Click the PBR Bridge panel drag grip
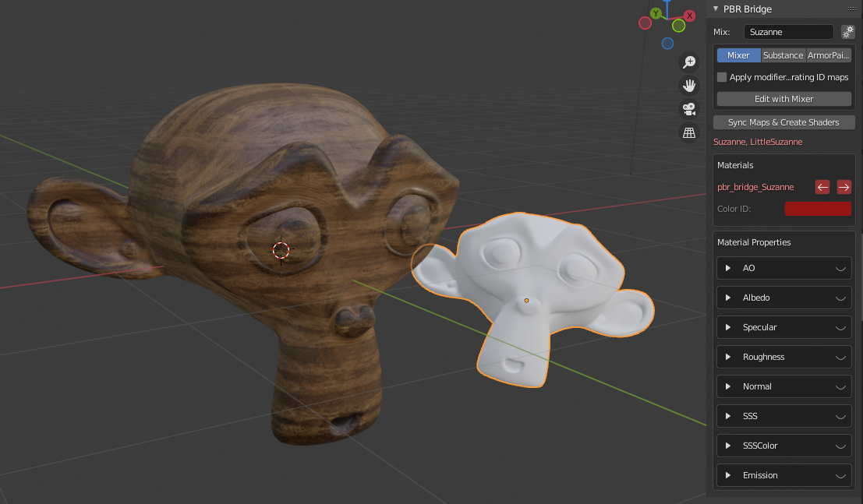The width and height of the screenshot is (863, 504). [x=852, y=9]
